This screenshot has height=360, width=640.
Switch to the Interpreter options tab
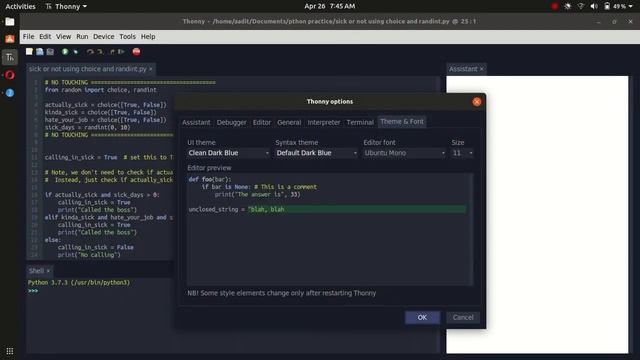(x=324, y=122)
